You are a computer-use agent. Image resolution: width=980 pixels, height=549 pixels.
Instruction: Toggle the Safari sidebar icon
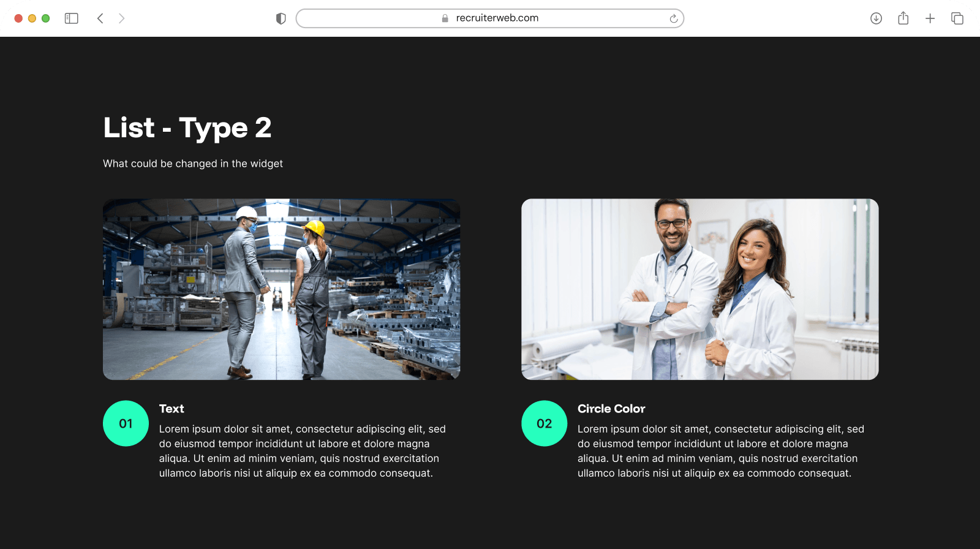pos(72,18)
